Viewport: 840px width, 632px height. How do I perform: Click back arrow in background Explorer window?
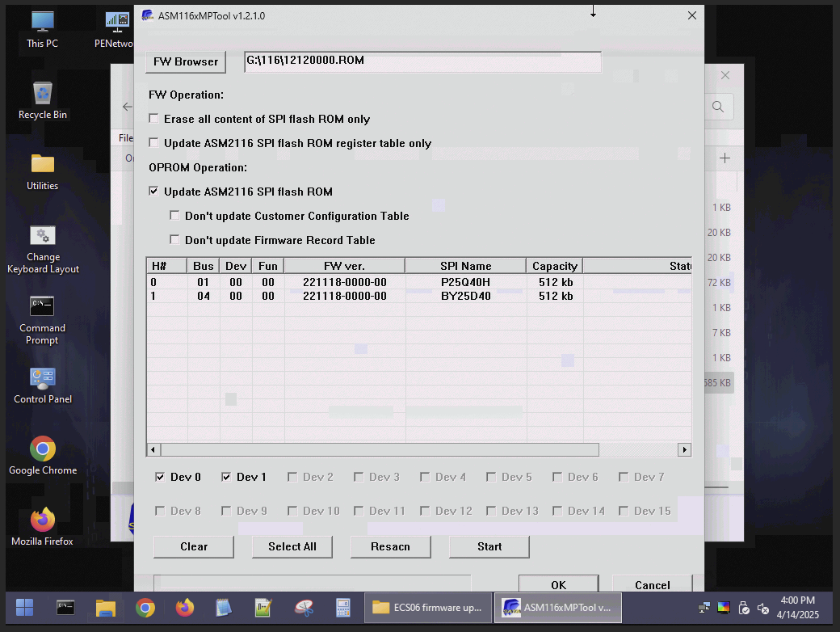pyautogui.click(x=127, y=107)
